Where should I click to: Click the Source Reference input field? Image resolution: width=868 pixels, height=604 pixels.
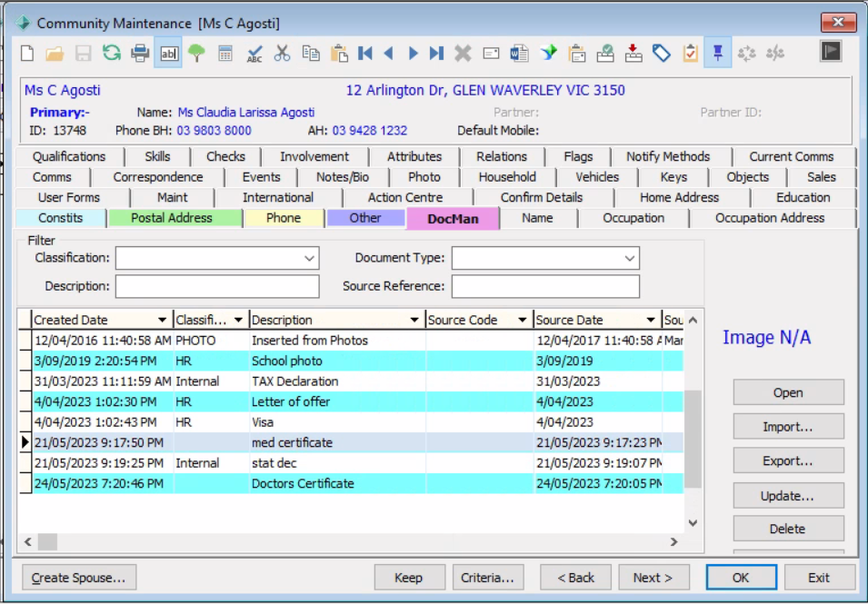pyautogui.click(x=544, y=287)
